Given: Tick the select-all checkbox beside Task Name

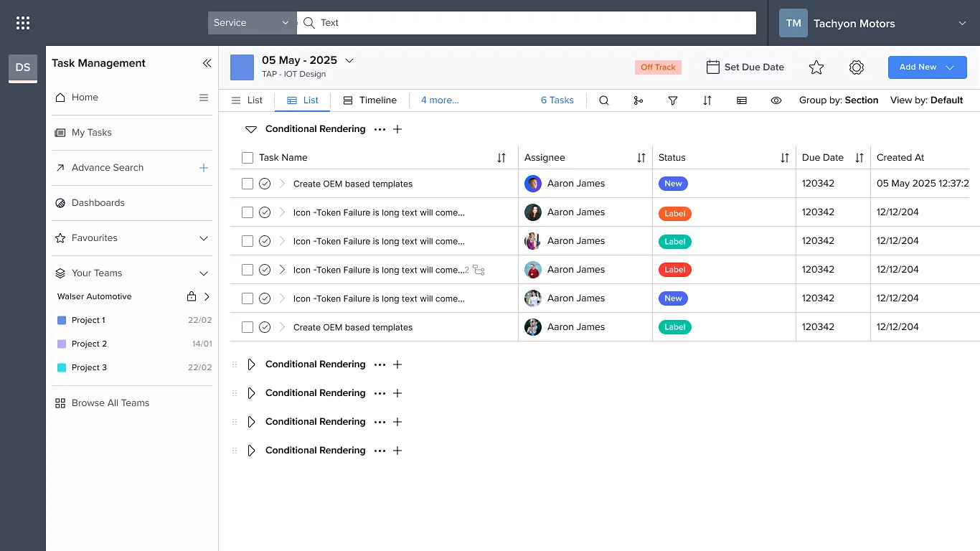Looking at the screenshot, I should (x=248, y=158).
